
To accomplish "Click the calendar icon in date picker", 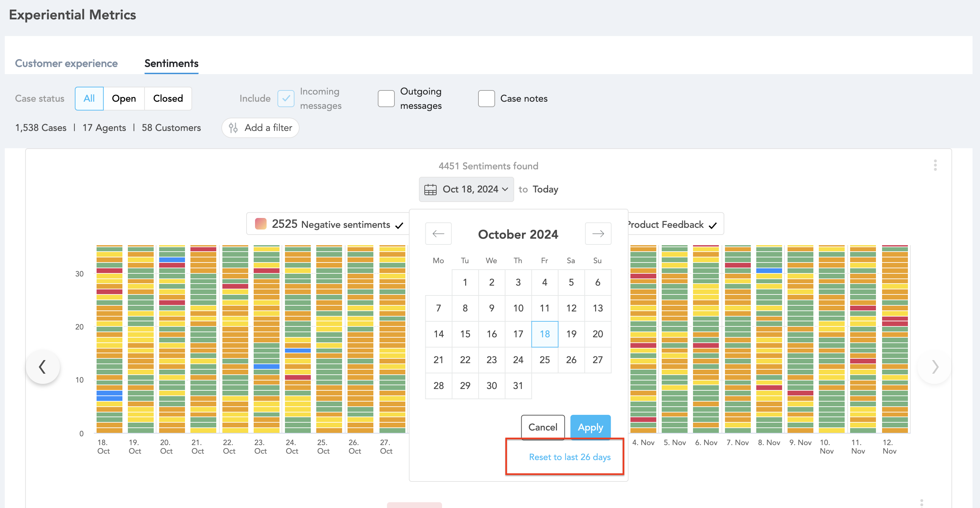I will pos(430,189).
